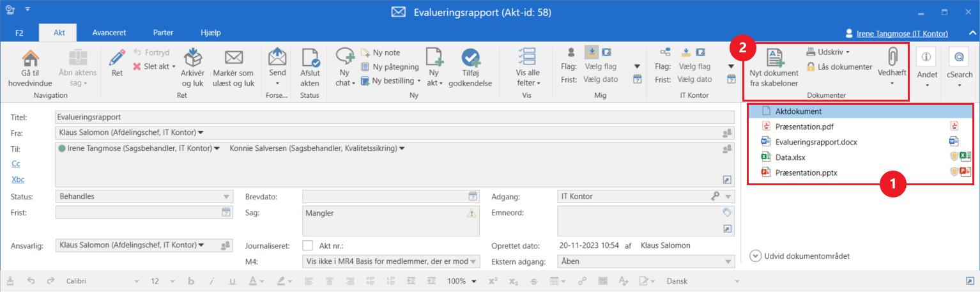
Task: Toggle bold formatting in the editor toolbar
Action: pos(190,281)
